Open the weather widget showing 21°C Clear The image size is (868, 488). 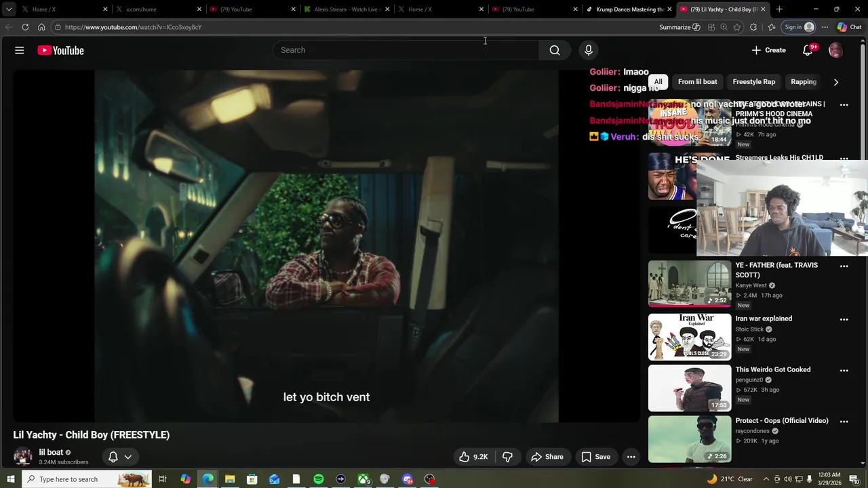729,479
